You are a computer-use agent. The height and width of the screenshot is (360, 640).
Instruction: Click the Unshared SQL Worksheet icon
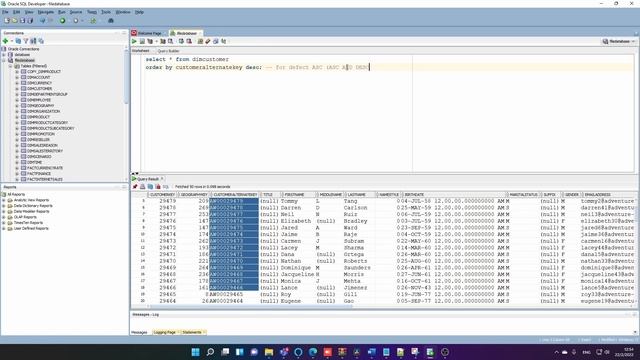[200, 41]
